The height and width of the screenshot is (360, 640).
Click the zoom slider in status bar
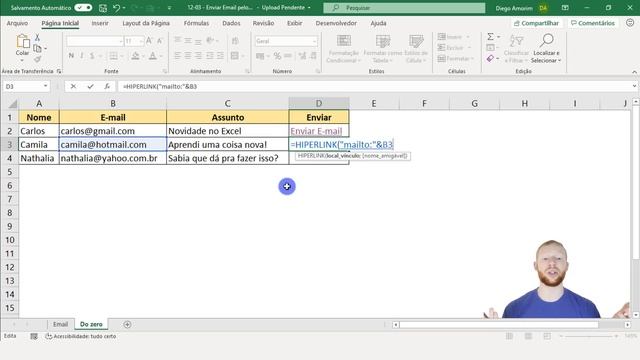tap(589, 336)
